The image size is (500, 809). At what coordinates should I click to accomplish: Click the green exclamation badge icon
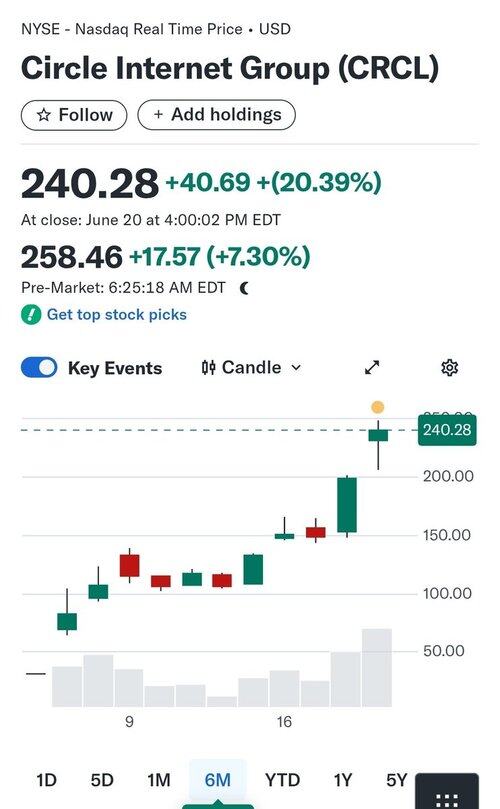(31, 314)
